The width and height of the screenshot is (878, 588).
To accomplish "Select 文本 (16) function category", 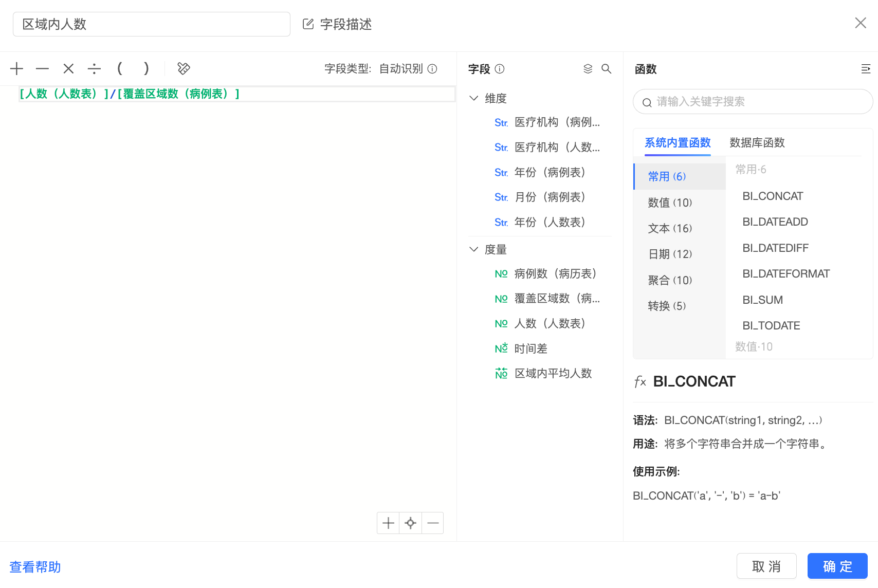I will point(680,228).
